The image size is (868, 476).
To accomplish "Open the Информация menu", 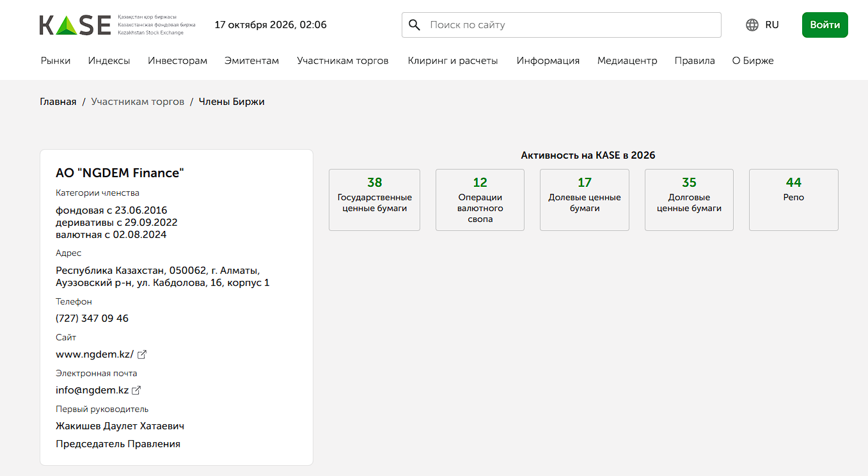I will (x=548, y=61).
